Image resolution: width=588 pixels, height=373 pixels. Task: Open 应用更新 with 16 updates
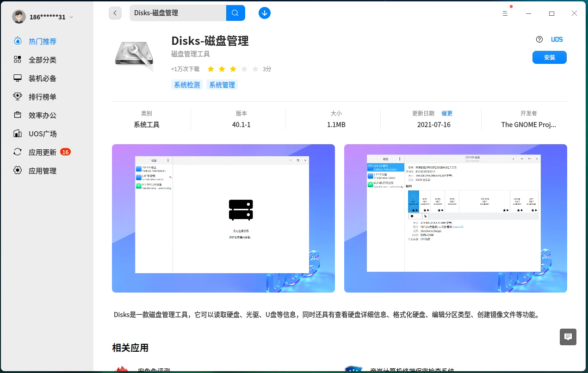42,152
